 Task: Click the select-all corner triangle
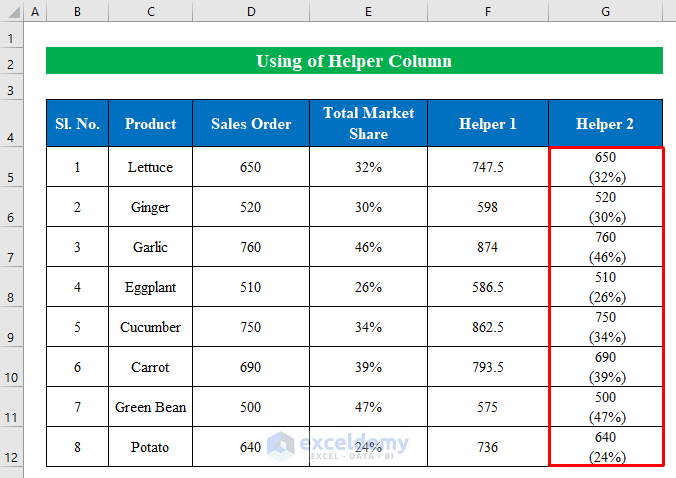tap(11, 11)
